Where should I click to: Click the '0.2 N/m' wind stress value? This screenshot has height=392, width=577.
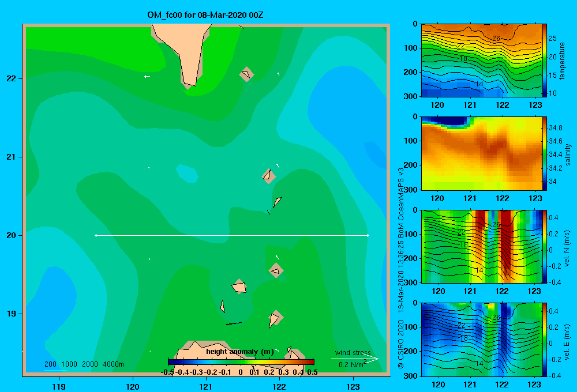click(x=351, y=365)
